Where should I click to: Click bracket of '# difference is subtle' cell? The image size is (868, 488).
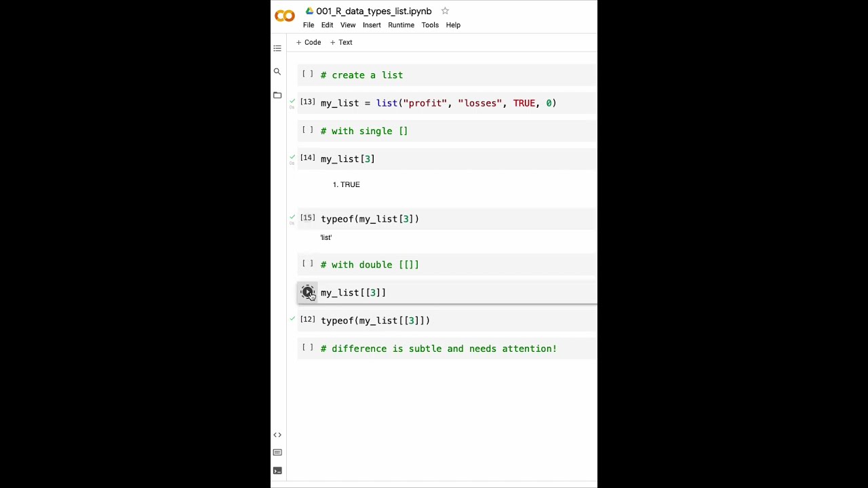coord(308,347)
